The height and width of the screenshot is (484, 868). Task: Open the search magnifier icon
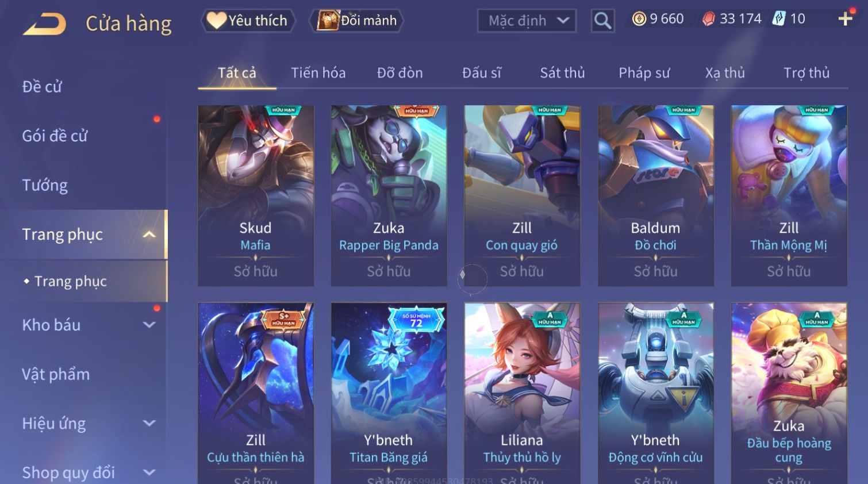click(602, 21)
